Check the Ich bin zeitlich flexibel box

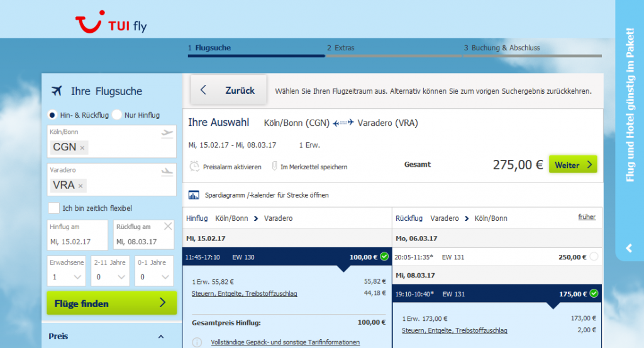54,208
